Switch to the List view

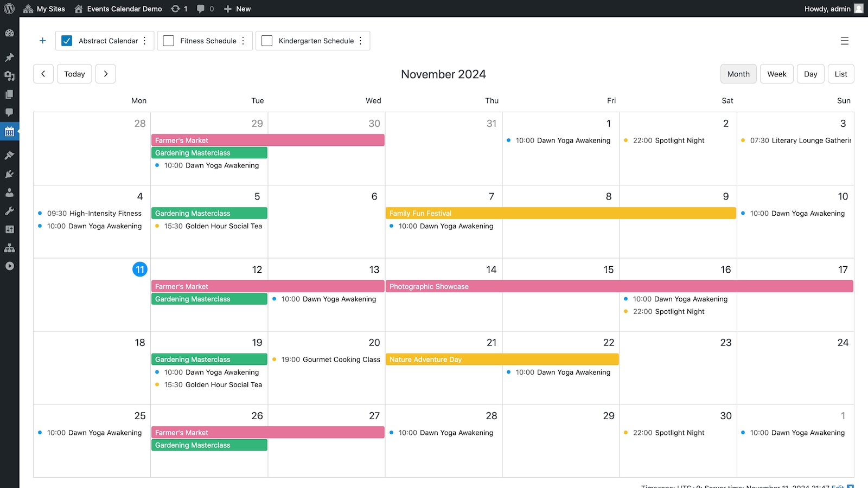(x=841, y=74)
